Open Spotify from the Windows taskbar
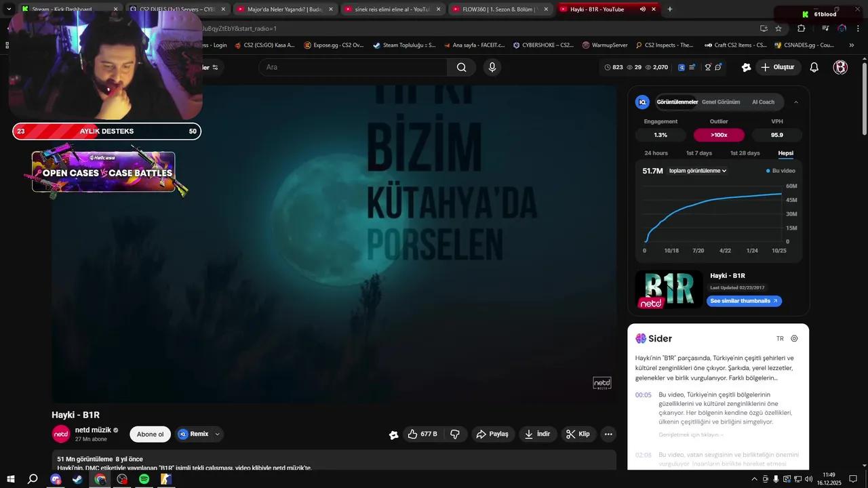 (144, 479)
